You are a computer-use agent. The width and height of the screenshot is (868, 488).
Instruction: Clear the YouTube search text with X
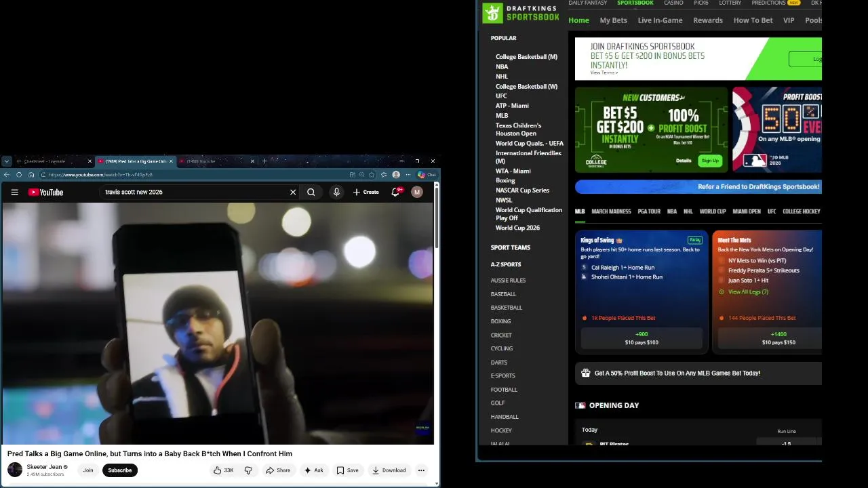pos(293,192)
